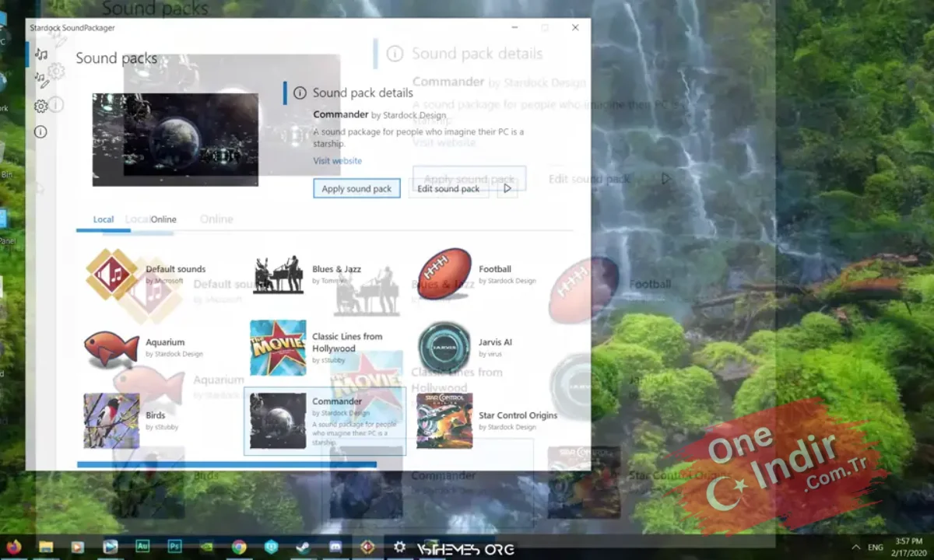934x560 pixels.
Task: Open Settings gear in the taskbar
Action: [x=399, y=547]
